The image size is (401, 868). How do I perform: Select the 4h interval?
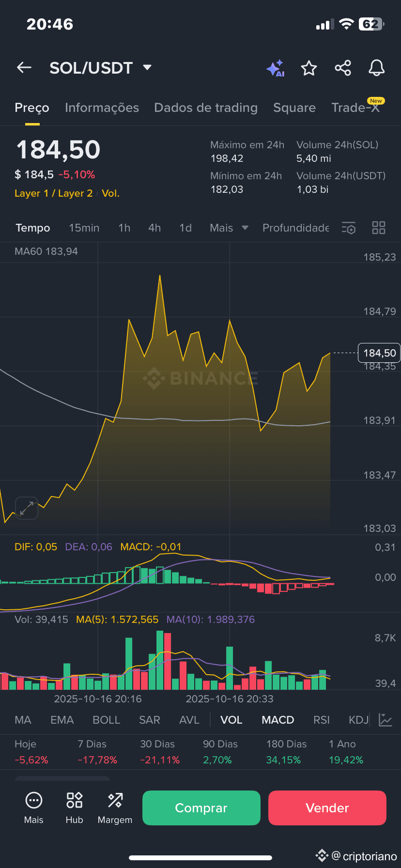point(154,228)
